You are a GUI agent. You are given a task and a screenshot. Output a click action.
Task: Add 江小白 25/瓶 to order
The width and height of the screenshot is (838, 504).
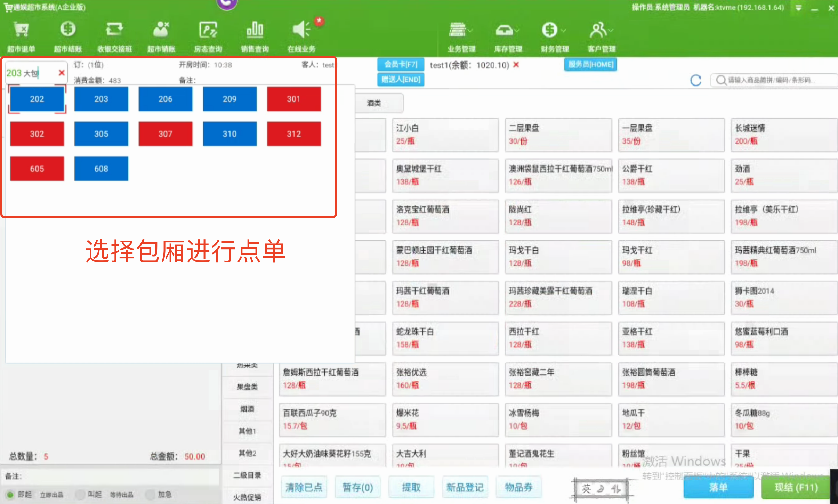445,135
